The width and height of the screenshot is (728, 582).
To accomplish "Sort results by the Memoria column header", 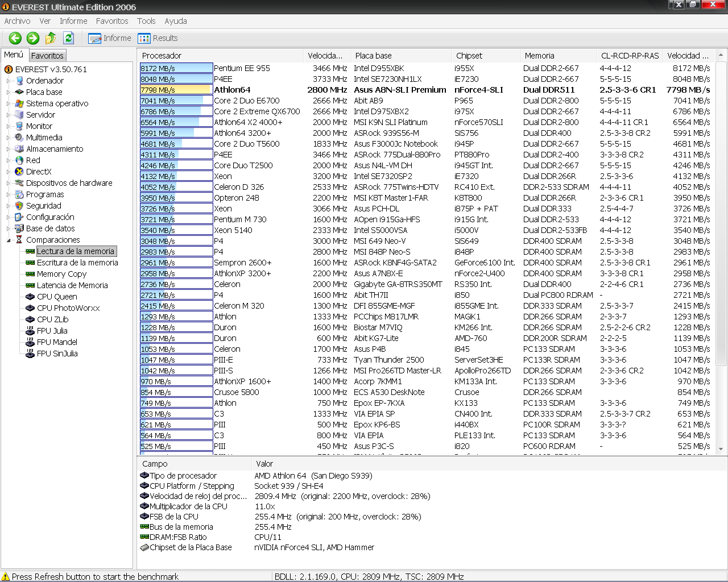I will [559, 56].
